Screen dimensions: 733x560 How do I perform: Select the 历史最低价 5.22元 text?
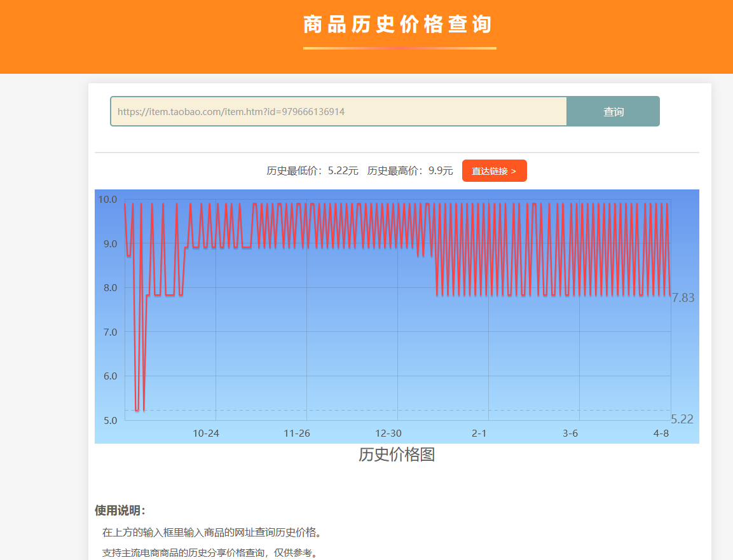click(x=312, y=171)
